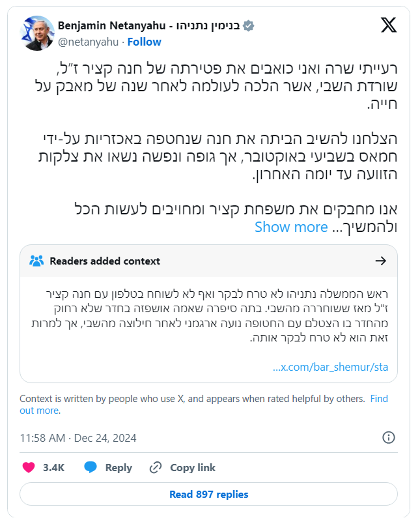Image resolution: width=420 pixels, height=520 pixels.
Task: Click Read 897 replies button
Action: [x=209, y=494]
